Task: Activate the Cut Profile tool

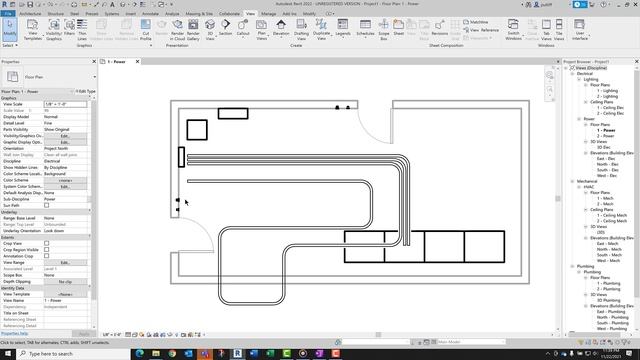Action: [146, 29]
